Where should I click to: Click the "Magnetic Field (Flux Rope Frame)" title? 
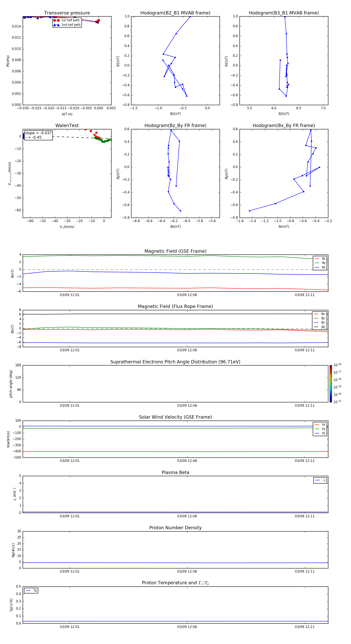175,307
